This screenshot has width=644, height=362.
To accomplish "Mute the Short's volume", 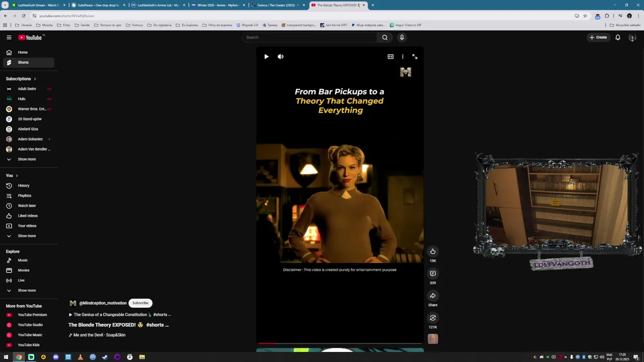I will [x=281, y=57].
